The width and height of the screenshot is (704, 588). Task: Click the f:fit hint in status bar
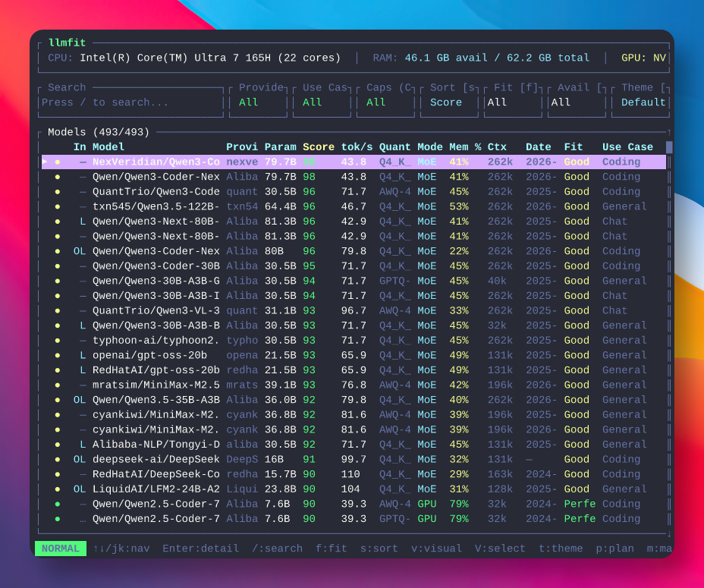pyautogui.click(x=332, y=549)
